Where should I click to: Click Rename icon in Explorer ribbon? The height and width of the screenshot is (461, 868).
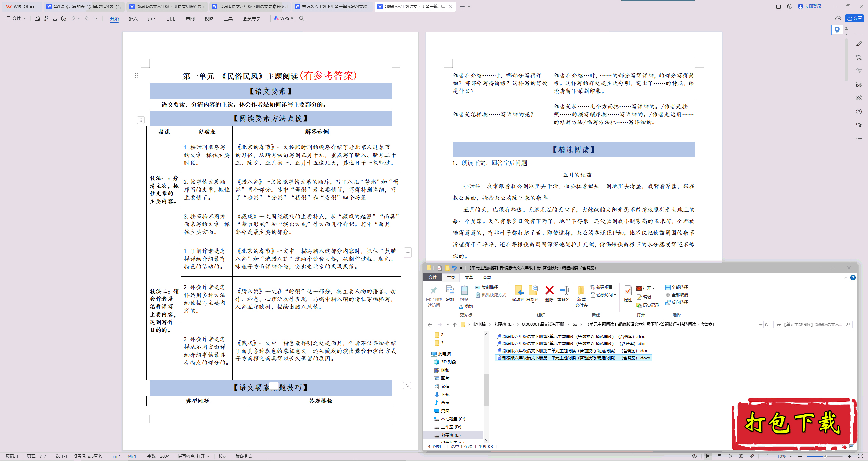[x=564, y=294]
